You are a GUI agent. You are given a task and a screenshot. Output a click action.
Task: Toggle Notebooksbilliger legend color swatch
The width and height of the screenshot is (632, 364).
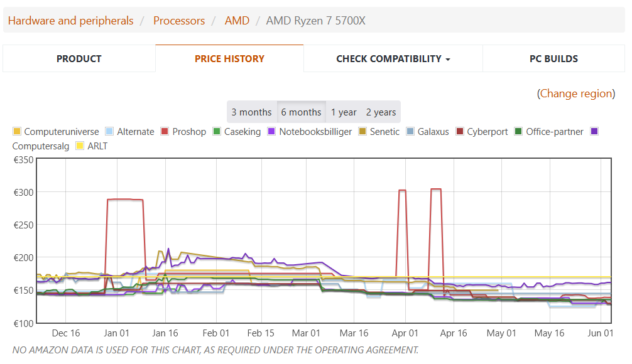tap(271, 131)
